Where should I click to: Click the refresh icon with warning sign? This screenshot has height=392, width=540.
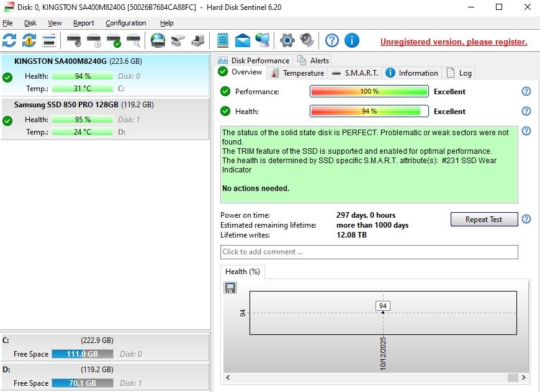[29, 40]
